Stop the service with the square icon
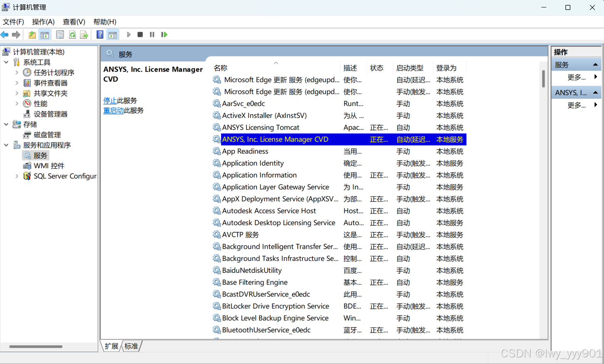604x364 pixels. (x=140, y=35)
